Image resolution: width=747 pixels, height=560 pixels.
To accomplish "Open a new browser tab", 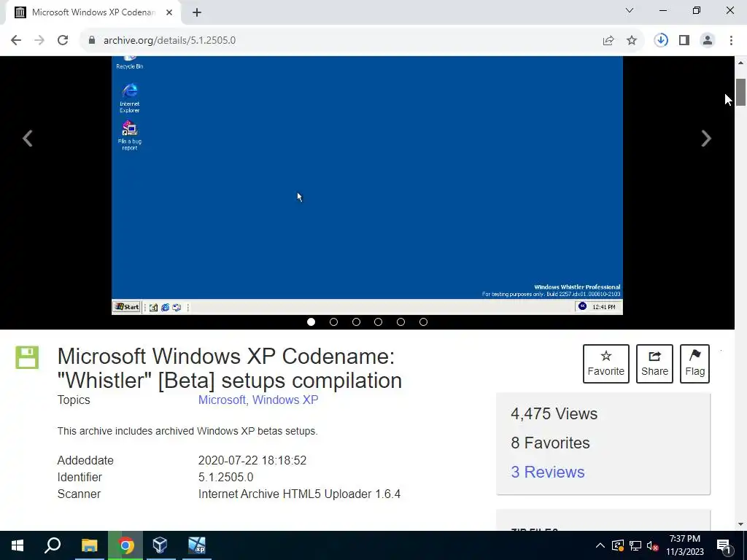I will coord(197,12).
